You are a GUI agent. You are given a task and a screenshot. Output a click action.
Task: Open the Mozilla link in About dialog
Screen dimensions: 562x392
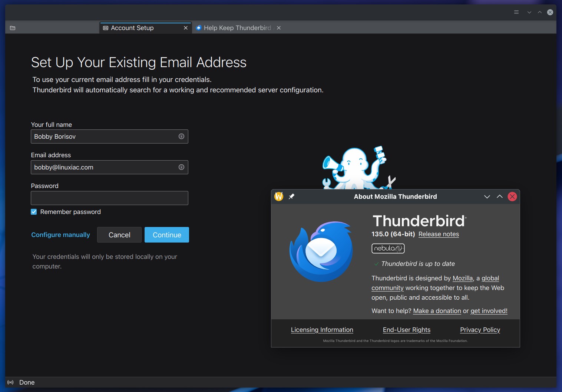pos(463,278)
